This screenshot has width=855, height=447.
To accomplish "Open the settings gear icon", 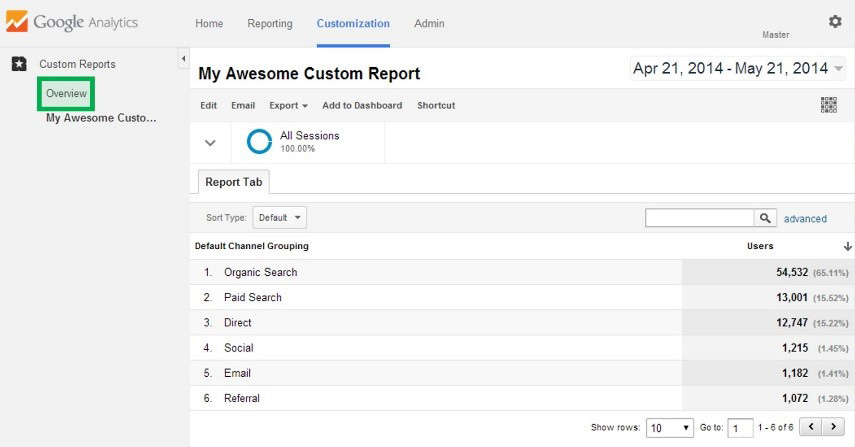I will 835,21.
